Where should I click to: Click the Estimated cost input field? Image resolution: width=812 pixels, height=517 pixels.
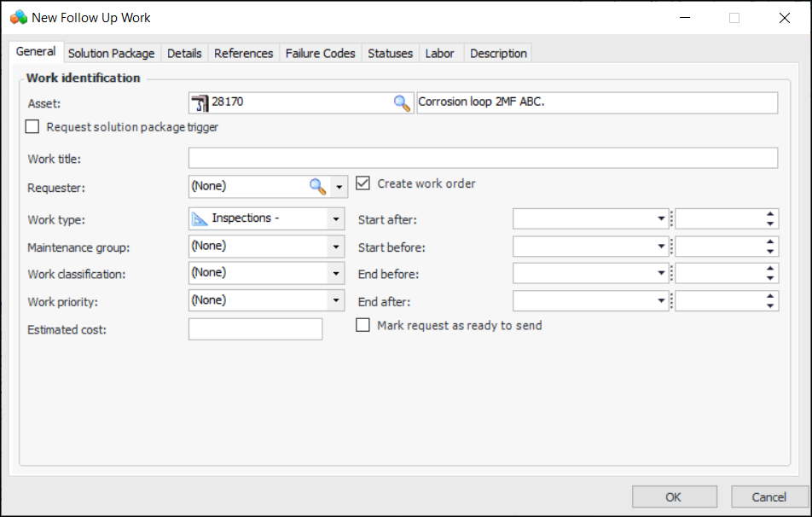pyautogui.click(x=255, y=329)
